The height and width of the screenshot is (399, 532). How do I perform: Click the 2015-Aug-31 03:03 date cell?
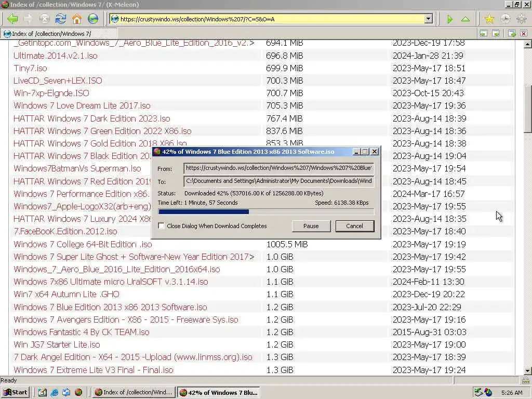[x=429, y=332]
